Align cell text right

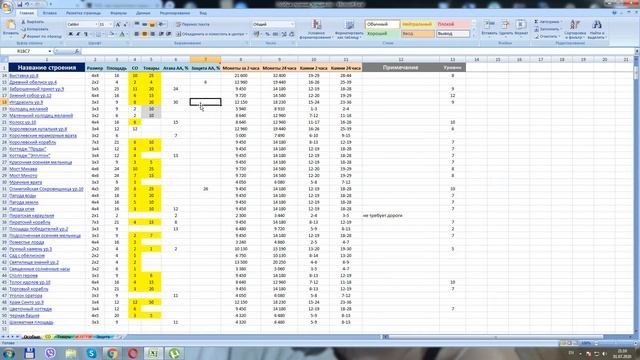(x=152, y=34)
